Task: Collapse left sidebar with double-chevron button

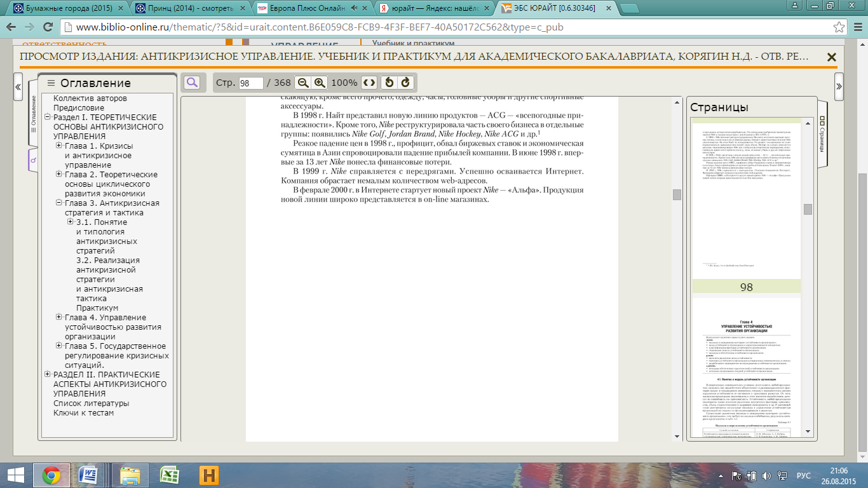Action: click(x=18, y=86)
